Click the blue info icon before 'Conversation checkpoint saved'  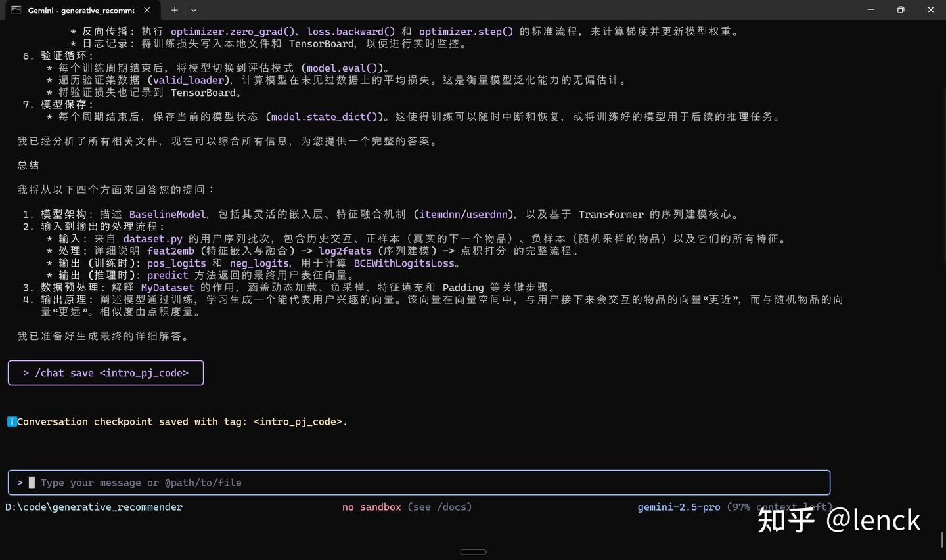point(12,421)
